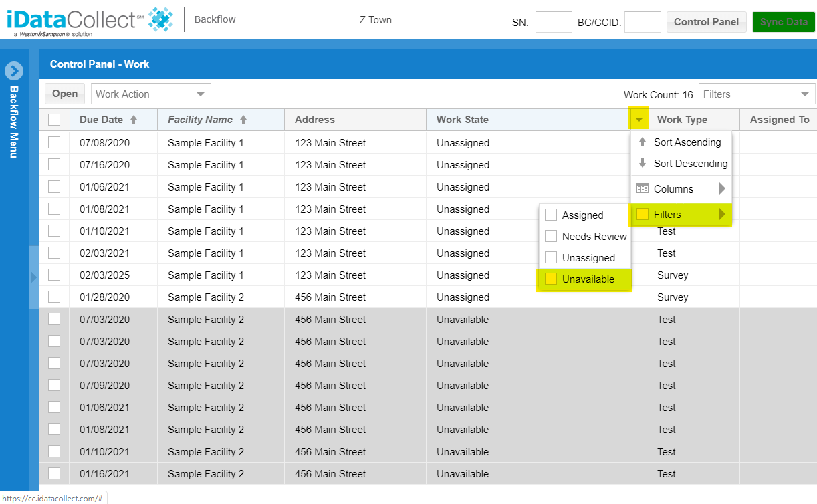Image resolution: width=817 pixels, height=504 pixels.
Task: Check the Unassigned filter checkbox
Action: pyautogui.click(x=551, y=257)
